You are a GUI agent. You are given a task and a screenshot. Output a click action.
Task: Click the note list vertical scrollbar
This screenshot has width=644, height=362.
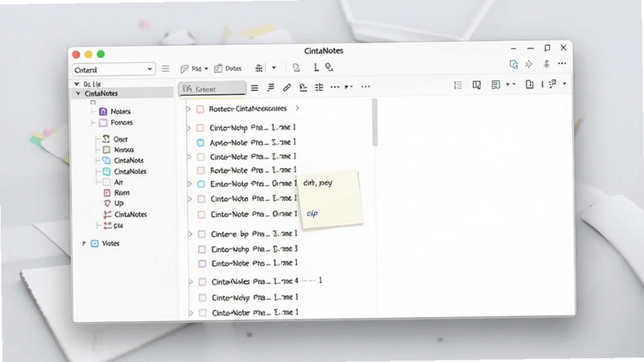tap(374, 122)
